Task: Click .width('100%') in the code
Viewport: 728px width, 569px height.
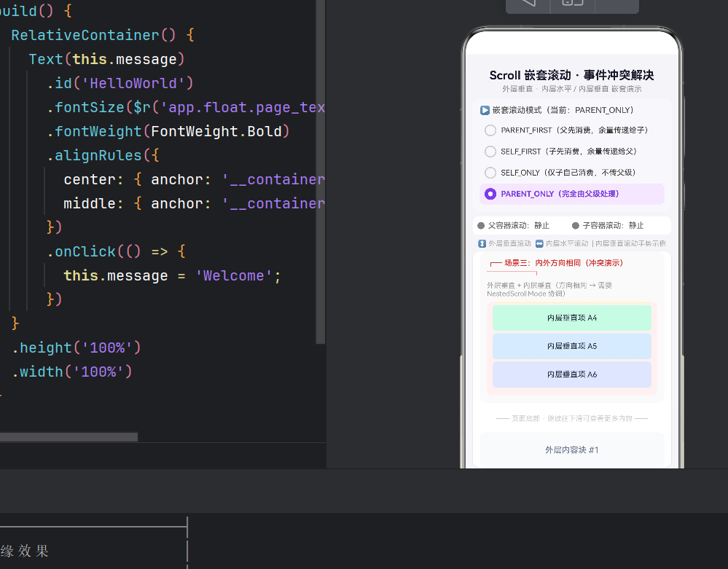Action: tap(72, 372)
